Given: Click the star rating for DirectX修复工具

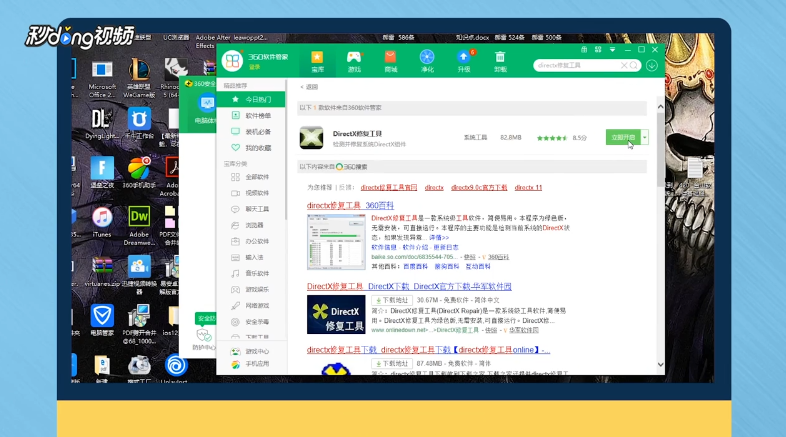Looking at the screenshot, I should coord(552,138).
